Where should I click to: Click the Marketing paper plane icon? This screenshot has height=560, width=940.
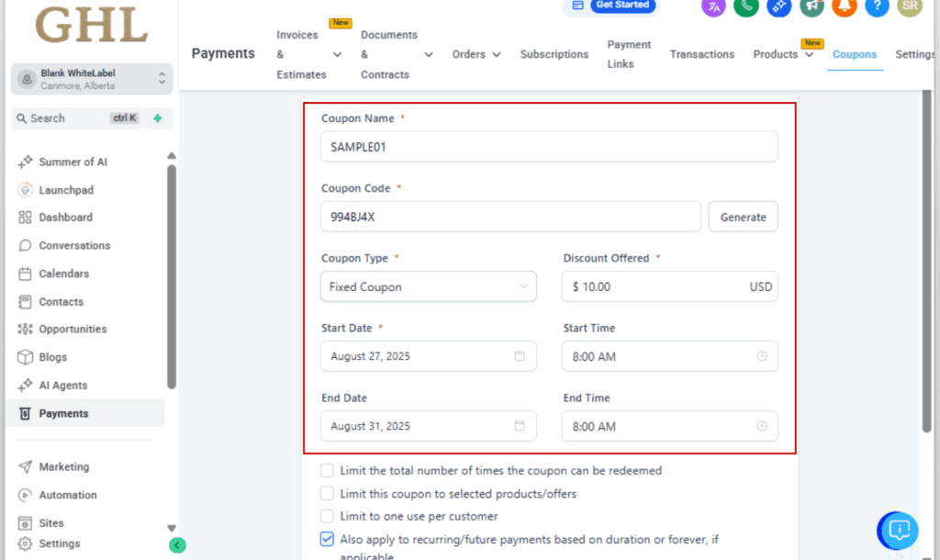pos(25,467)
